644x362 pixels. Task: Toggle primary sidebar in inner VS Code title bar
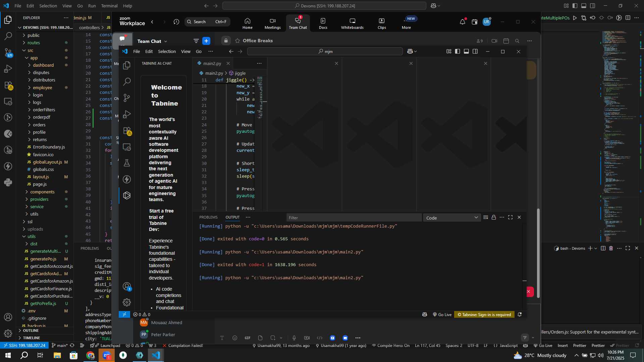458,51
